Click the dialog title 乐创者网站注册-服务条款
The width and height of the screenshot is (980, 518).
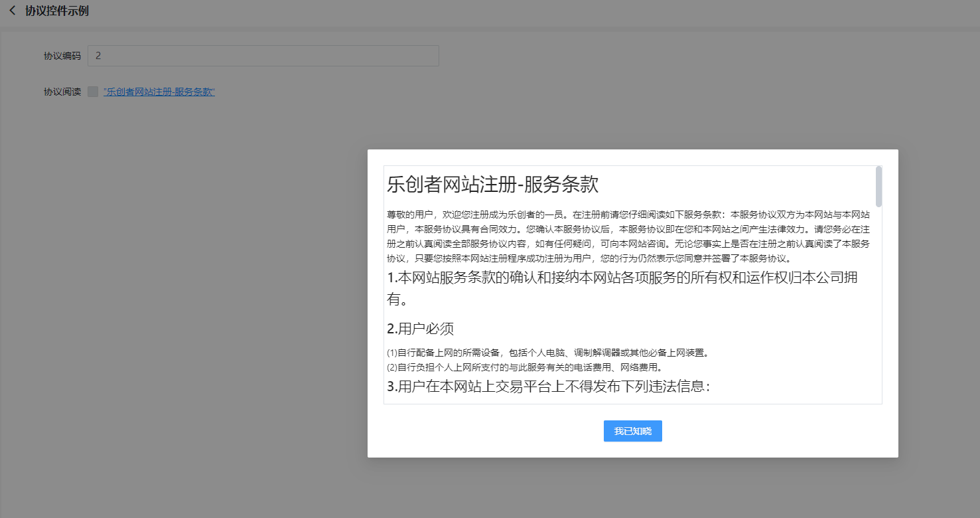pos(492,185)
